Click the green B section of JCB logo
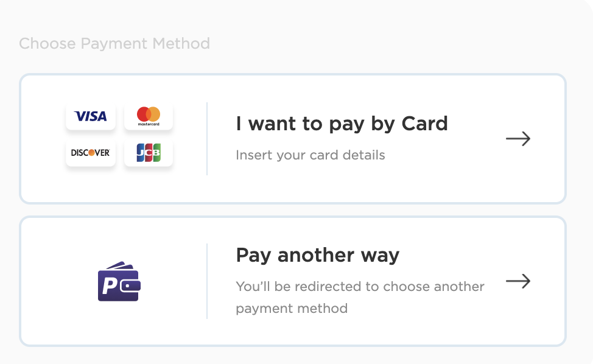 pyautogui.click(x=156, y=153)
